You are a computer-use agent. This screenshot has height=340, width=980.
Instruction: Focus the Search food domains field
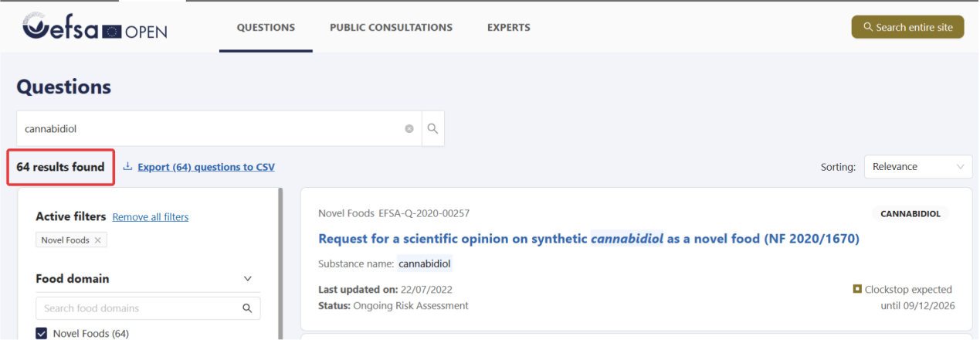coord(139,308)
